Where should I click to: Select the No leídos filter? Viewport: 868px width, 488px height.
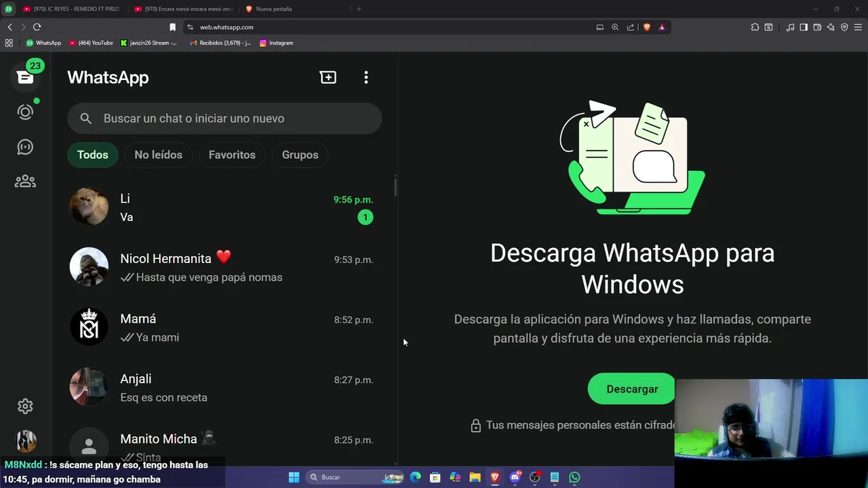coord(158,155)
